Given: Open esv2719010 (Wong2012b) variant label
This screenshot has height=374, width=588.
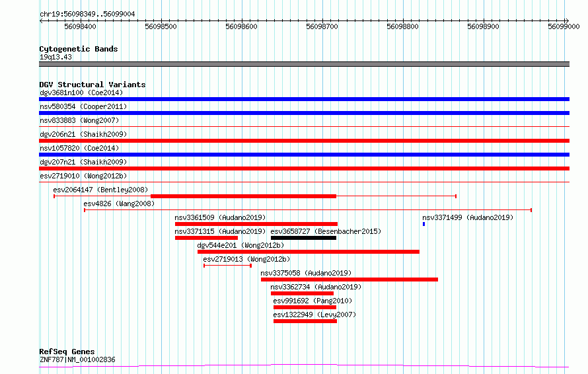Looking at the screenshot, I should click(x=83, y=176).
